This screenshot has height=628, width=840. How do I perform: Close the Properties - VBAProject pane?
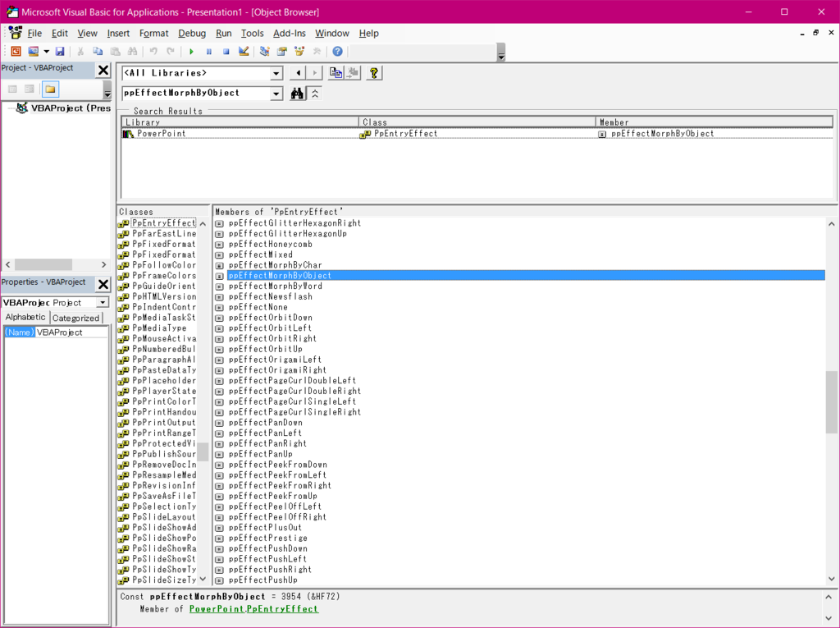[x=103, y=284]
